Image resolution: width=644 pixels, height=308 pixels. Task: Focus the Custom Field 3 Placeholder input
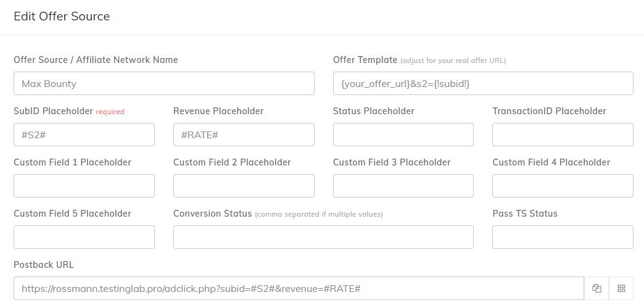(403, 185)
